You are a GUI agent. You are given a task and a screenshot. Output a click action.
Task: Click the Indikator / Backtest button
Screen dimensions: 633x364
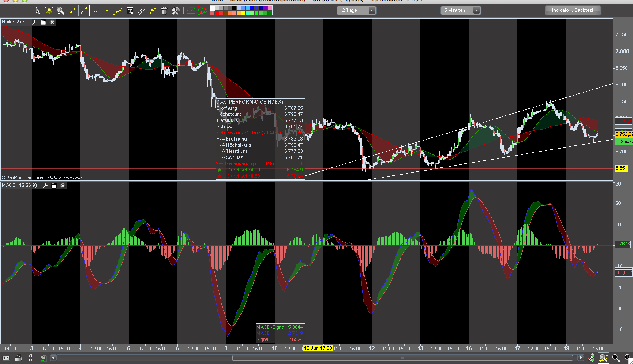(x=573, y=10)
